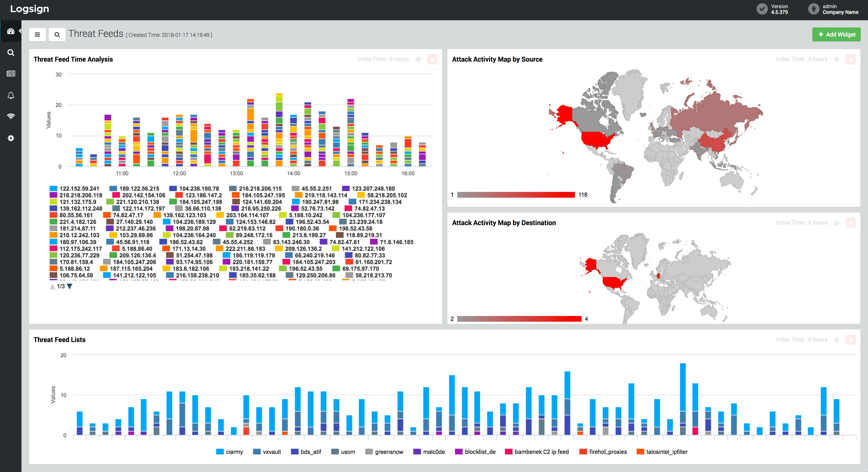This screenshot has height=472, width=868.
Task: Click the 14:00 axis label
Action: coord(293,173)
